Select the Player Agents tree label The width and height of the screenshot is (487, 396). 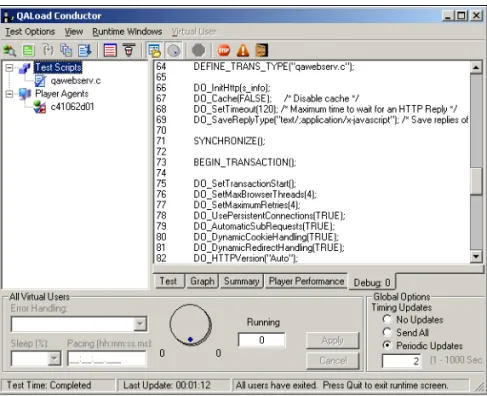(62, 94)
